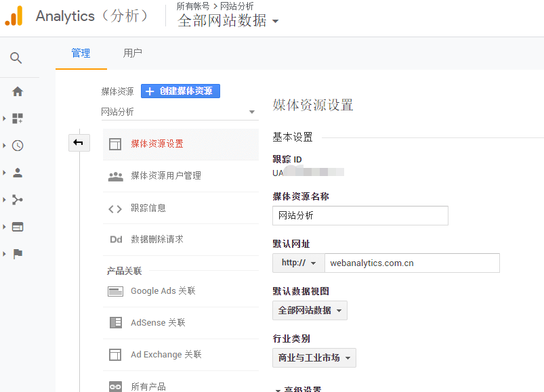Screen dimensions: 544x392
Task: Open 默认数据视图 全部网站数据 dropdown
Action: coord(310,310)
